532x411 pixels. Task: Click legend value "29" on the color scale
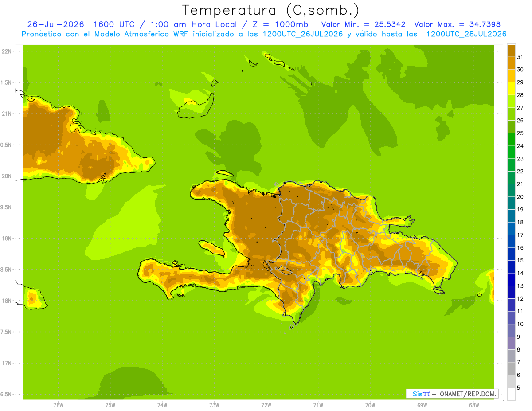[x=520, y=82]
